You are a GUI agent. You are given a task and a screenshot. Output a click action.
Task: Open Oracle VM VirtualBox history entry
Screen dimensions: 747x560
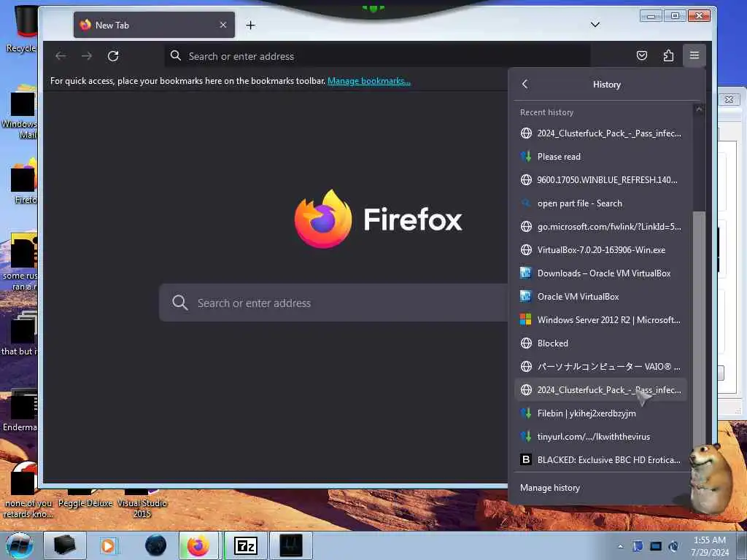pos(600,297)
